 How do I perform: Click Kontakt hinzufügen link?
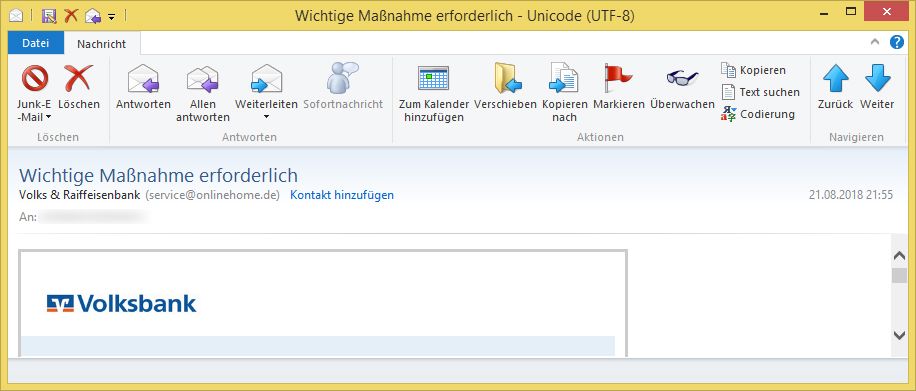342,195
